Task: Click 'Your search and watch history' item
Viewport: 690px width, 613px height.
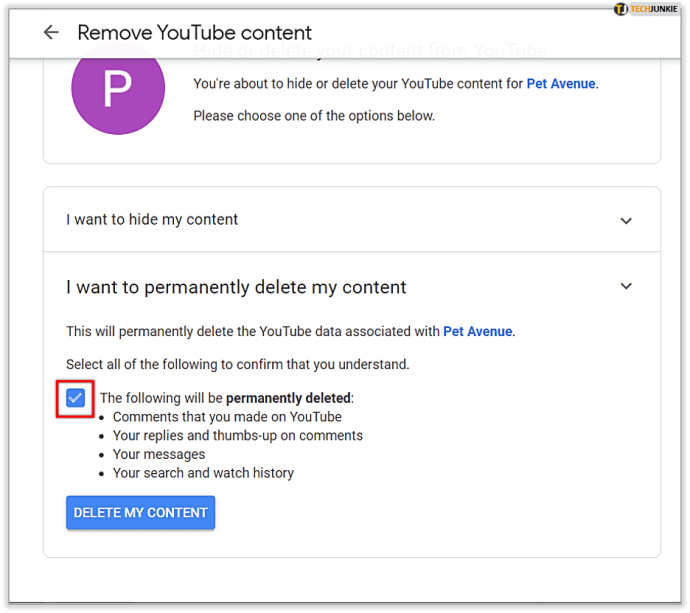Action: point(203,473)
